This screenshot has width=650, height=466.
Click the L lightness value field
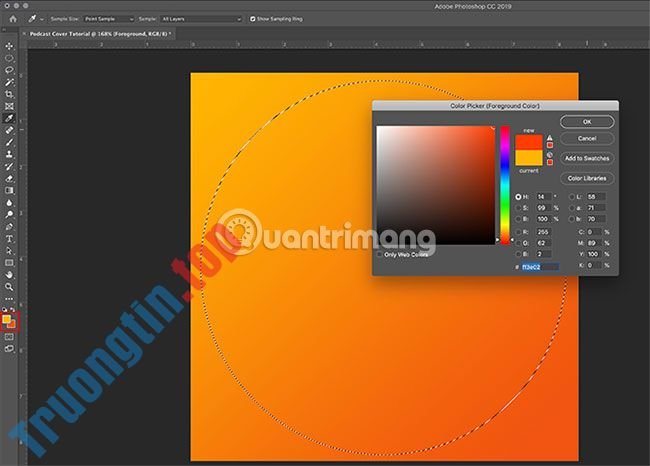[596, 197]
